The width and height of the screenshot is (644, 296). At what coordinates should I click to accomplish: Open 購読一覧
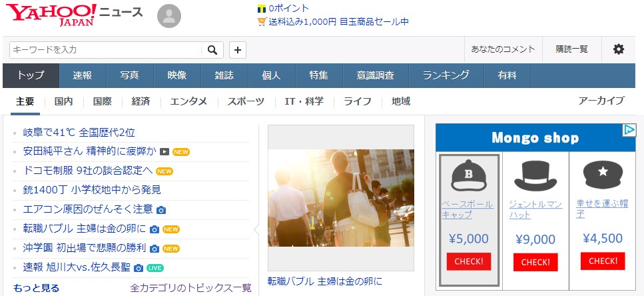[x=571, y=49]
